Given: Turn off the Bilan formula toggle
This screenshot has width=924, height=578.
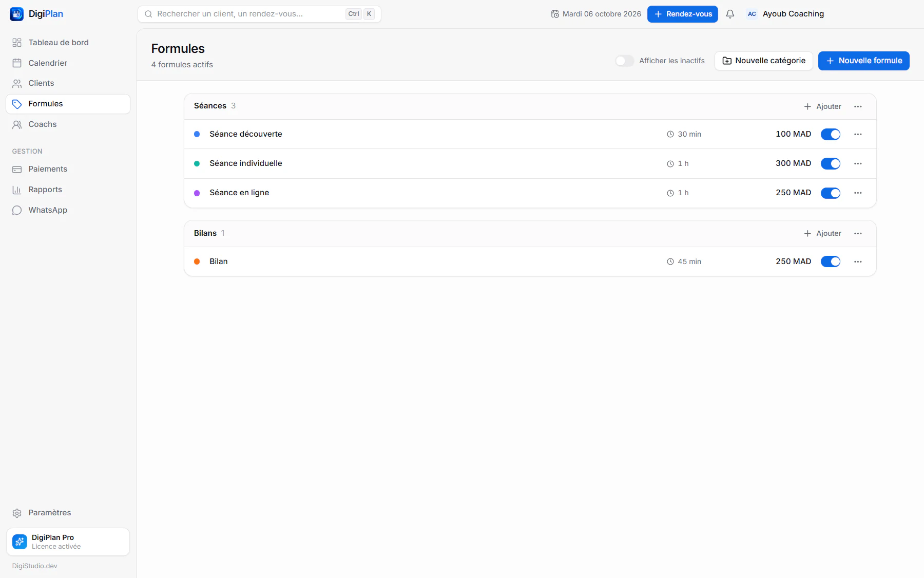Looking at the screenshot, I should (x=831, y=262).
